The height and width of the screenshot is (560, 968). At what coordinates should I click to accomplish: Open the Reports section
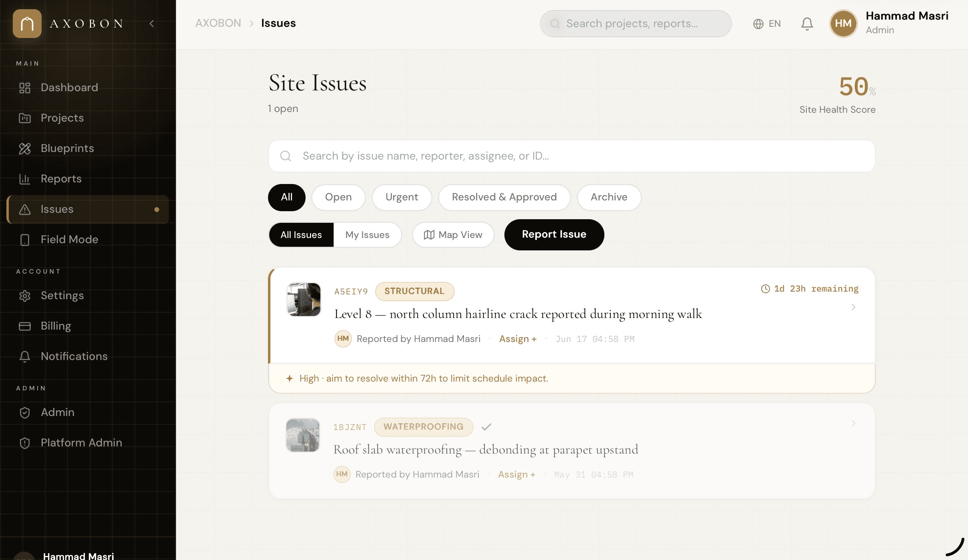(x=88, y=179)
